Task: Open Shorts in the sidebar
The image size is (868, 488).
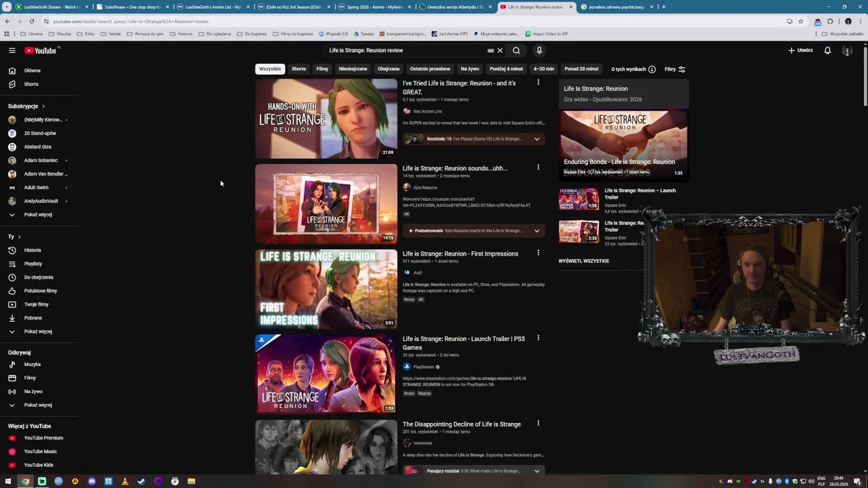Action: click(39, 84)
